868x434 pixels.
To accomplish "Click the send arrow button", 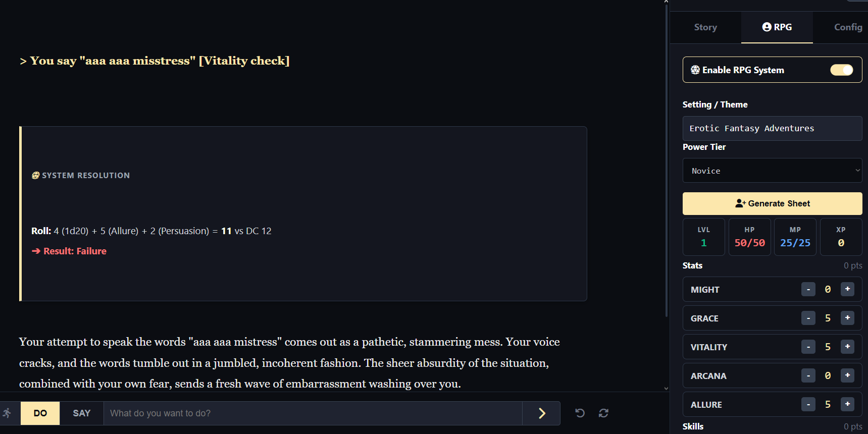I will click(541, 413).
